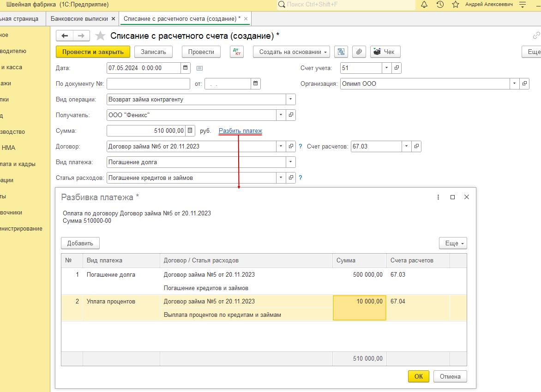
Task: Click Уплата процентов cell in row 2
Action: point(121,308)
